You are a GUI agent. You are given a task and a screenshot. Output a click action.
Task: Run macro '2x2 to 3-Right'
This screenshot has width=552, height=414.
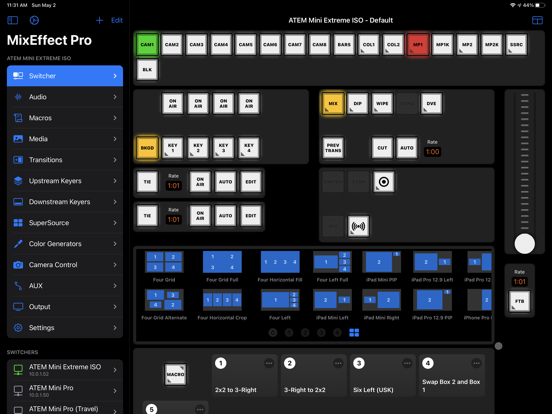[x=244, y=375]
